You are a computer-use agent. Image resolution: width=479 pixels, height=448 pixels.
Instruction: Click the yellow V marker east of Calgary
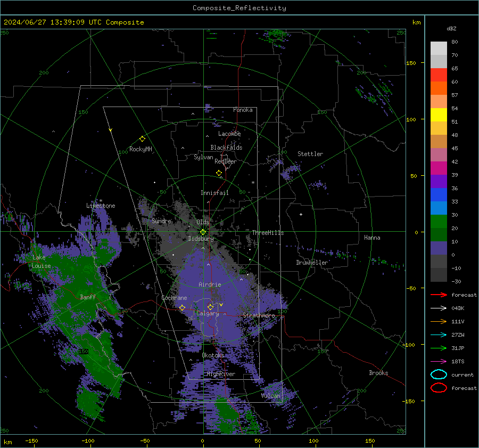pos(221,305)
